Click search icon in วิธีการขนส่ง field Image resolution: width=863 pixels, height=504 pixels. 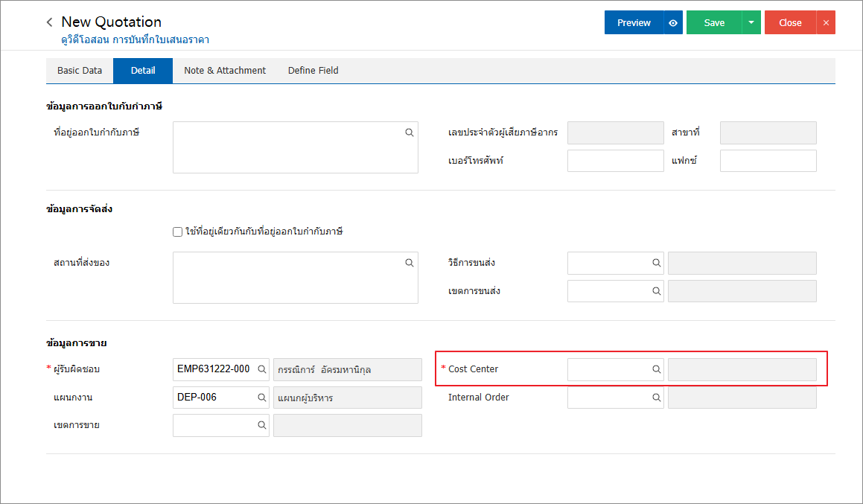[x=657, y=263]
